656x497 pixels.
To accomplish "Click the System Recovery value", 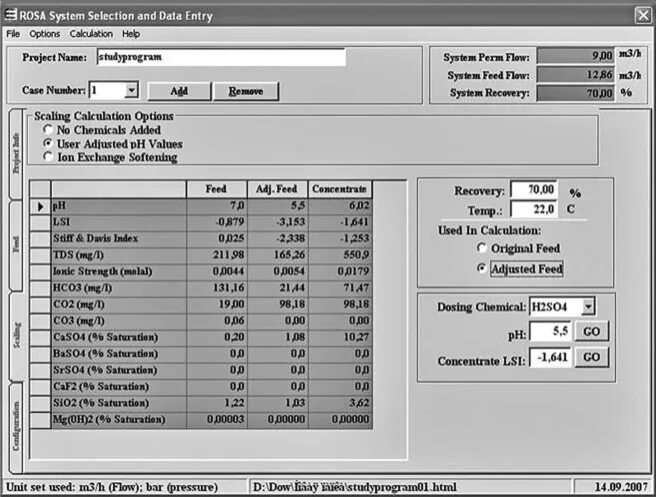I will tap(575, 93).
